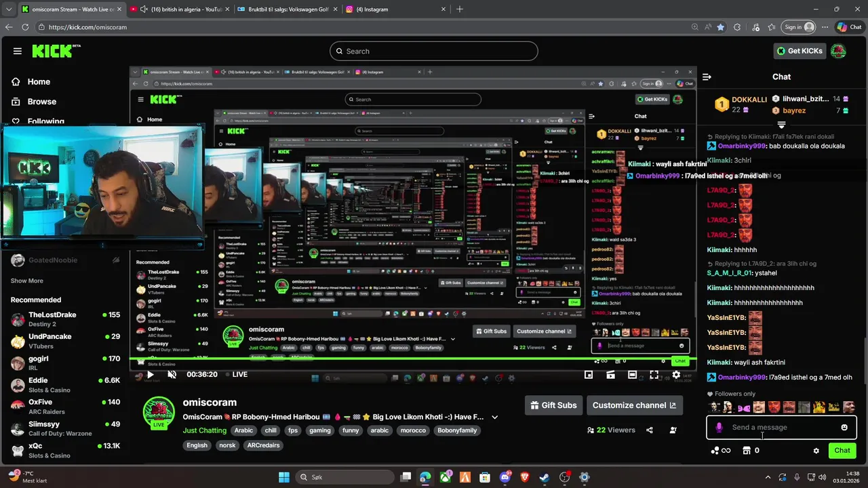This screenshot has width=868, height=488.
Task: Click the Kick search box
Action: click(434, 51)
